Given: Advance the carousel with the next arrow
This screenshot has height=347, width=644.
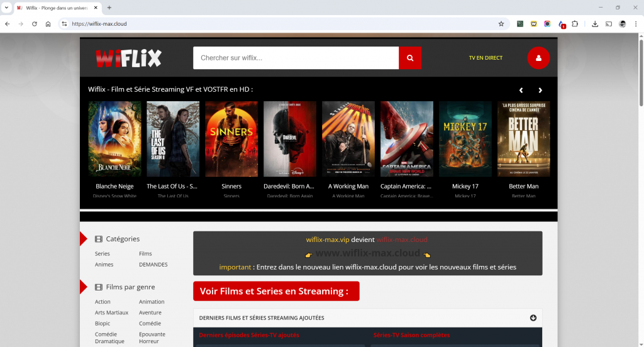Looking at the screenshot, I should point(540,91).
